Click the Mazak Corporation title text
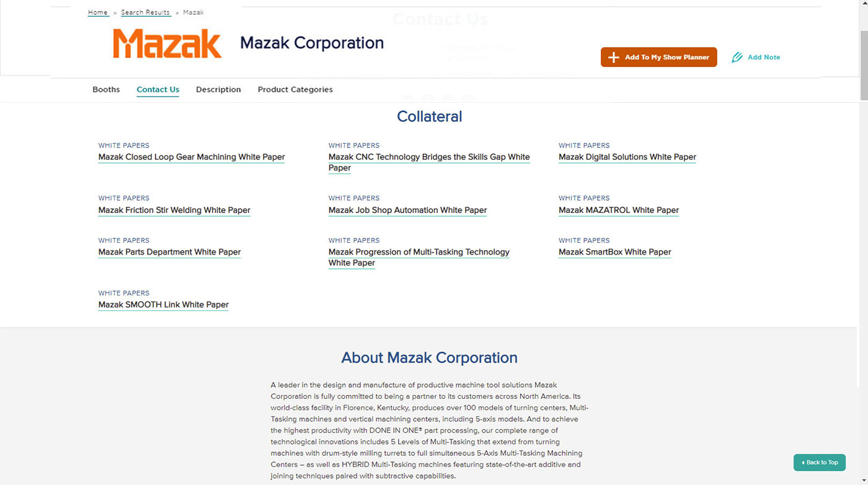This screenshot has height=485, width=868. coord(312,43)
